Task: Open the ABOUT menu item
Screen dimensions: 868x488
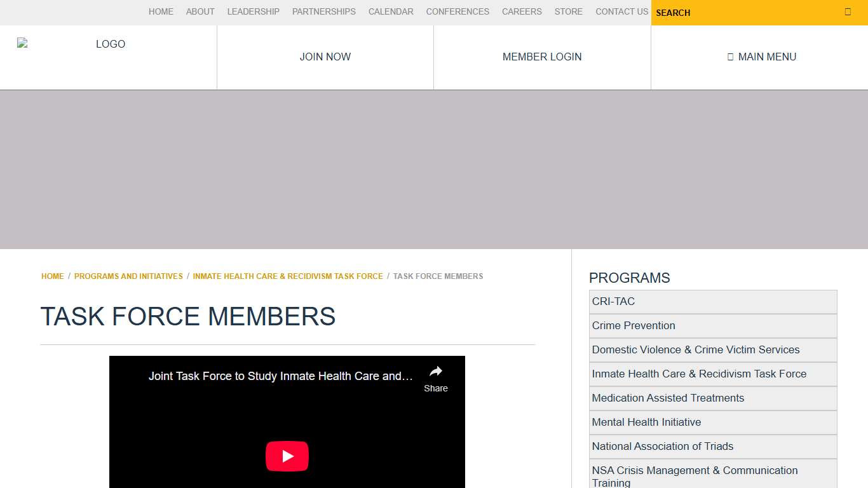Action: point(200,11)
